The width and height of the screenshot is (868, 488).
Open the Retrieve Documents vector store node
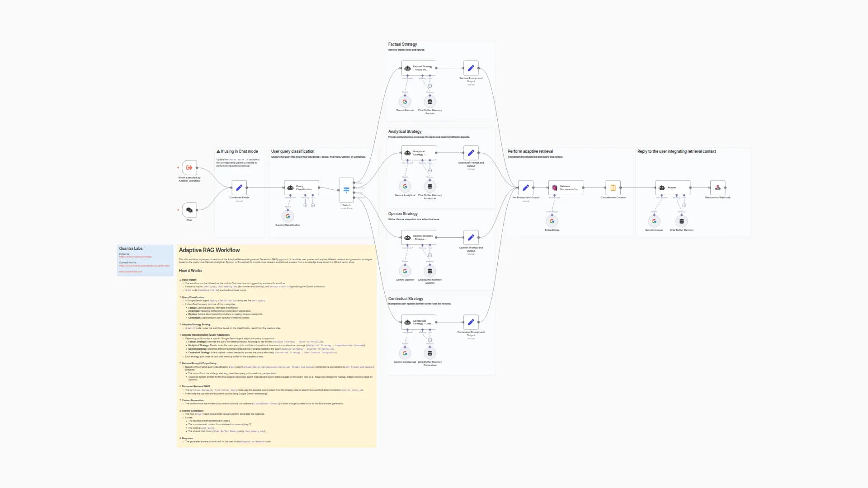click(x=566, y=188)
